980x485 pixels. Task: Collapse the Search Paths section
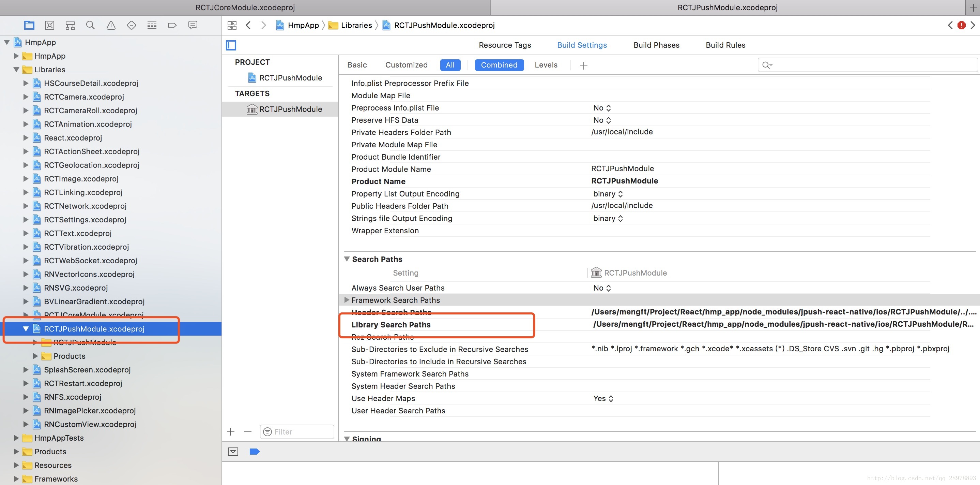346,259
